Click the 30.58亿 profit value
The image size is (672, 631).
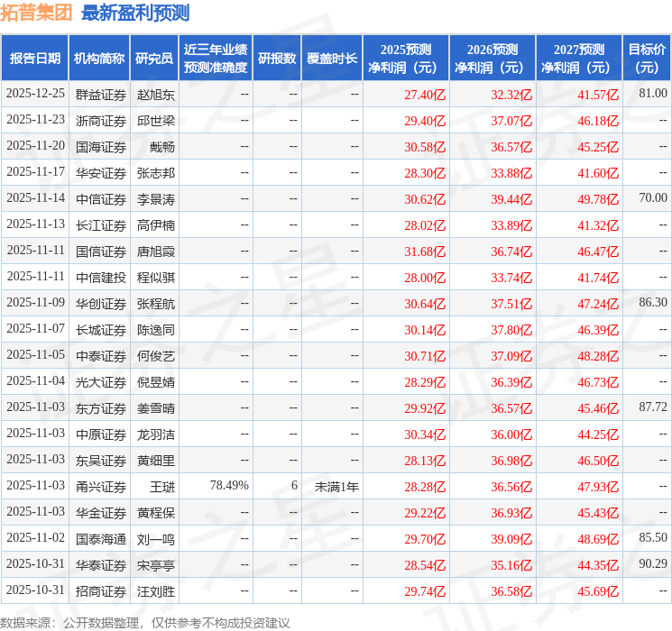click(425, 147)
